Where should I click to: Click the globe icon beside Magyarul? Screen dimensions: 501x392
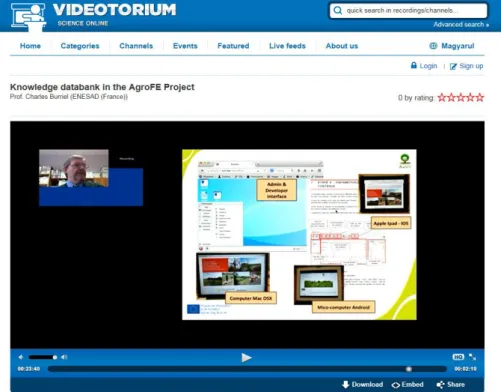433,46
